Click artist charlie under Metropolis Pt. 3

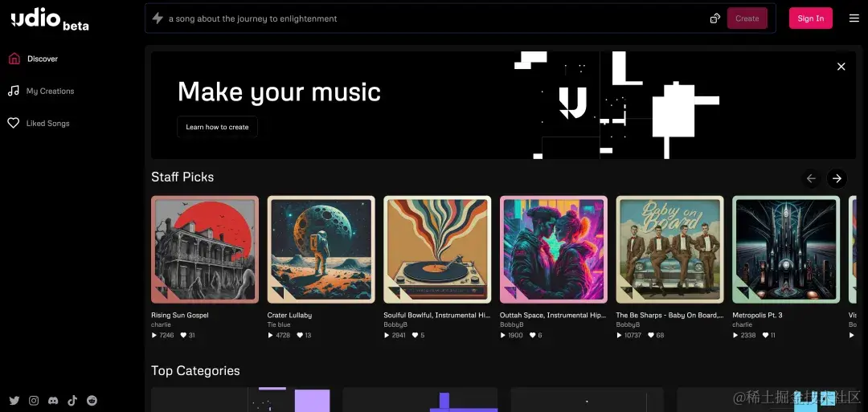point(743,324)
